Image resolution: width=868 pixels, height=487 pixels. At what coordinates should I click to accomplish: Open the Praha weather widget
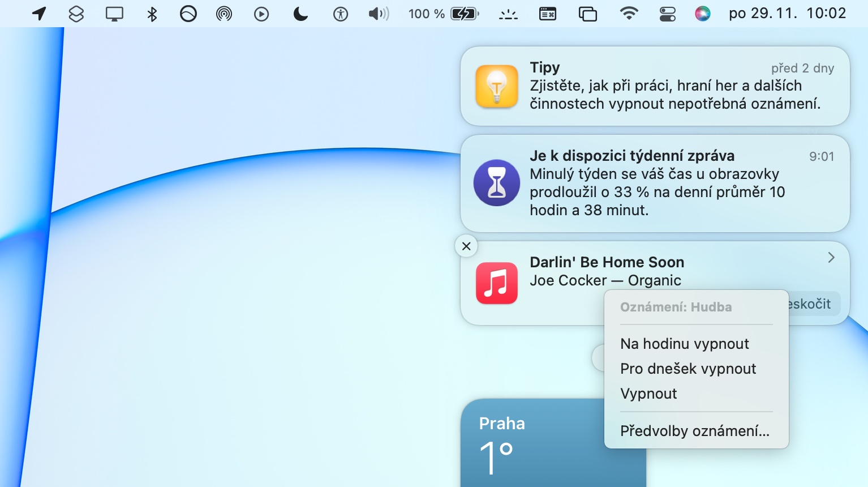coord(532,443)
